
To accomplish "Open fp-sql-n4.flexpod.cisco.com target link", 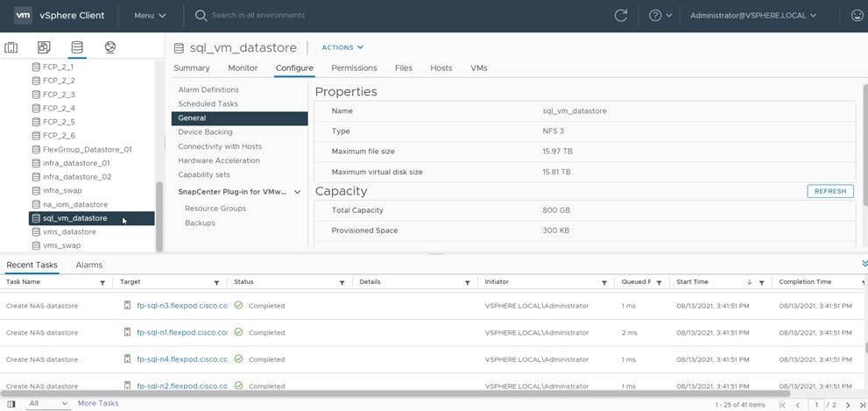I will [x=182, y=359].
